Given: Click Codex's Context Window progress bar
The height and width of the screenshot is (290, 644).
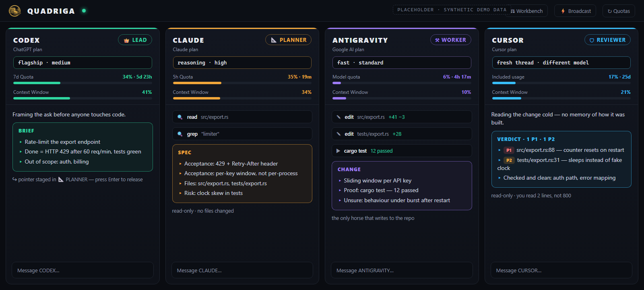Looking at the screenshot, I should pos(83,98).
